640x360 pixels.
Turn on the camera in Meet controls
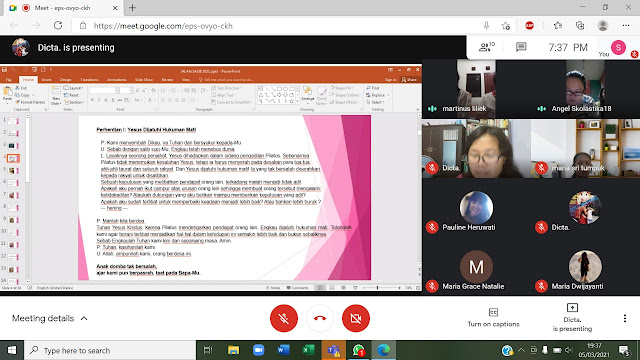[356, 318]
